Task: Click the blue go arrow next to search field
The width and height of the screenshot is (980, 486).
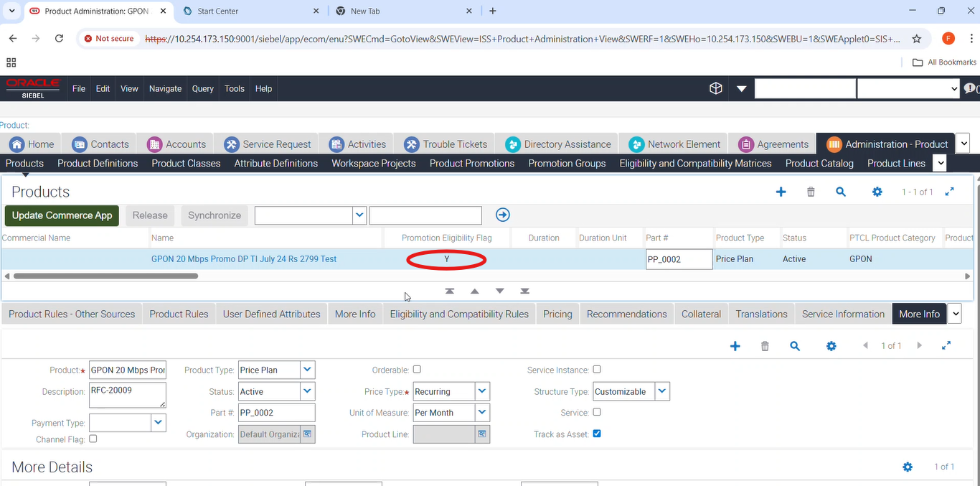Action: coord(503,215)
